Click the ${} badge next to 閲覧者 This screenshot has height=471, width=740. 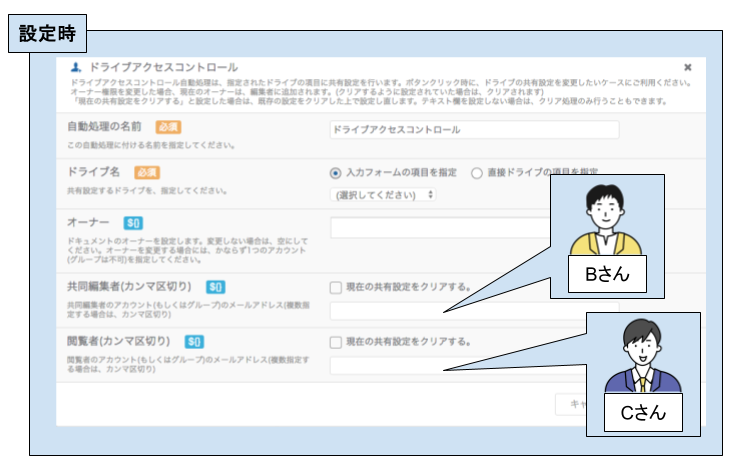[194, 341]
